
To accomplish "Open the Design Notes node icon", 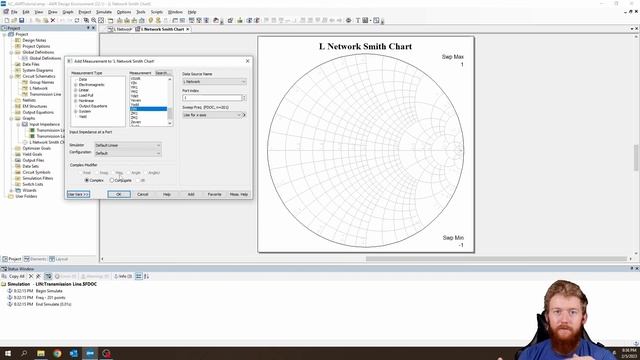I will [x=18, y=40].
